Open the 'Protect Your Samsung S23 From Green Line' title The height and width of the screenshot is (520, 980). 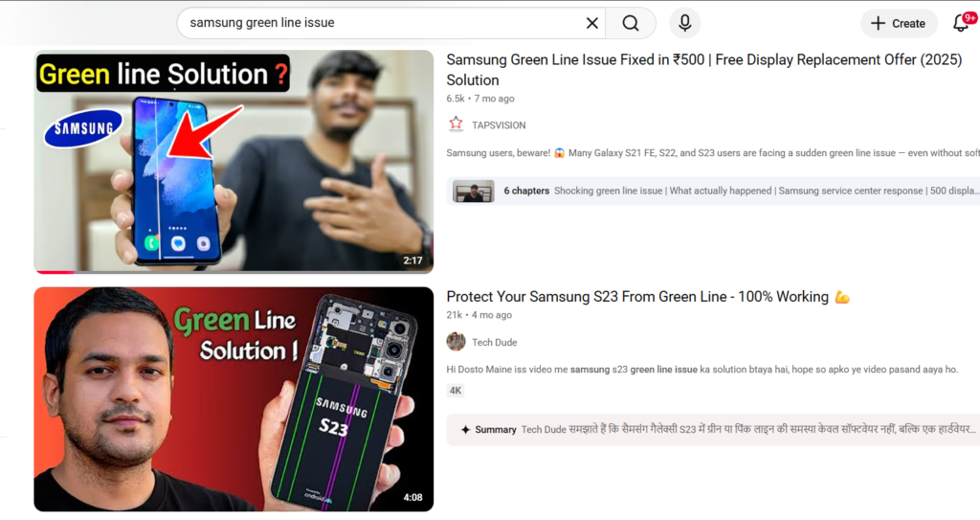tap(648, 297)
